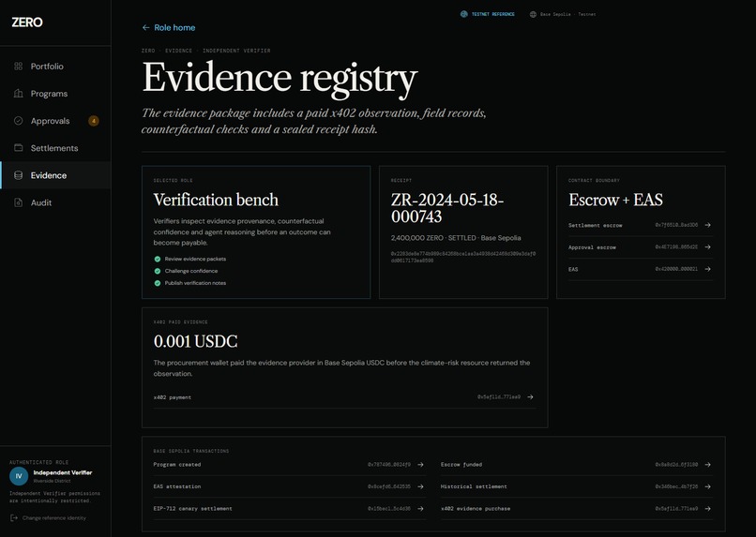Click Change reference identity link

click(54, 518)
